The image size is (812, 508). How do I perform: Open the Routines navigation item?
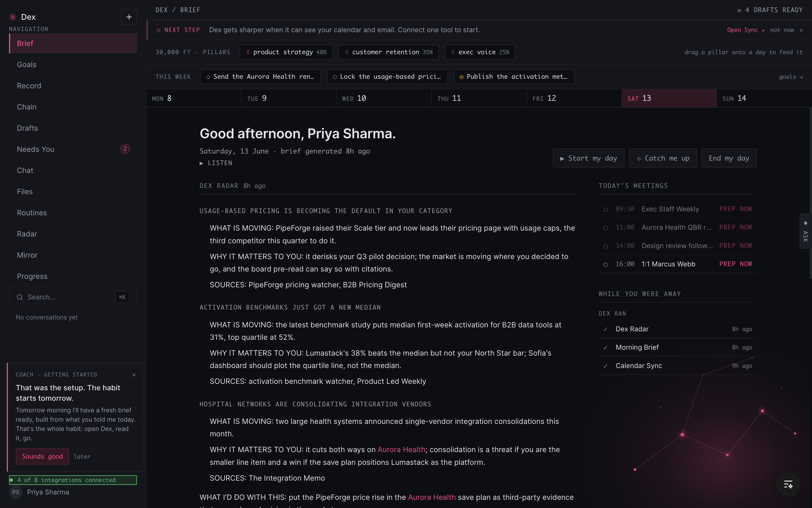tap(73, 213)
